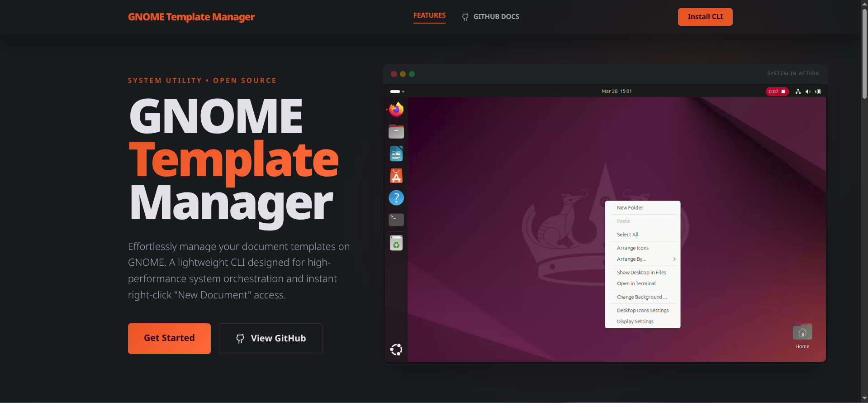The height and width of the screenshot is (403, 868).
Task: Open the Help question mark icon
Action: click(x=396, y=198)
